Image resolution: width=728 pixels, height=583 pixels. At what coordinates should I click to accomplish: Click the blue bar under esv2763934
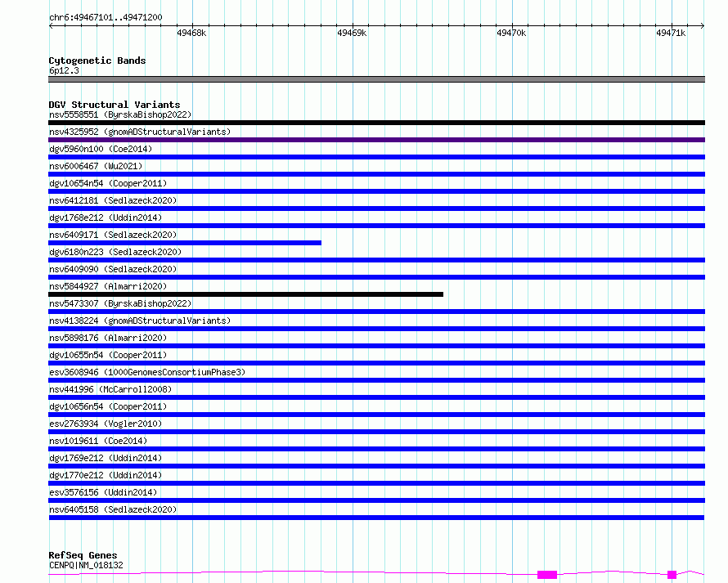pos(376,432)
